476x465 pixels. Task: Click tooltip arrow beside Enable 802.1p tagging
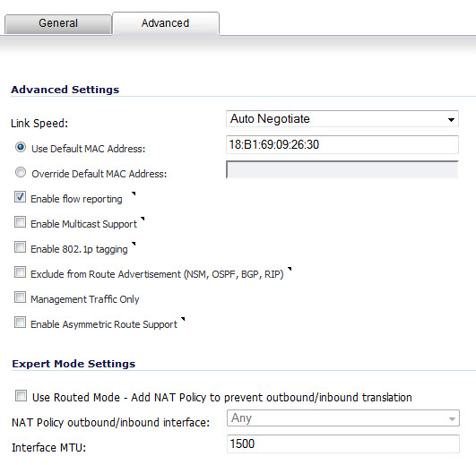coord(134,244)
